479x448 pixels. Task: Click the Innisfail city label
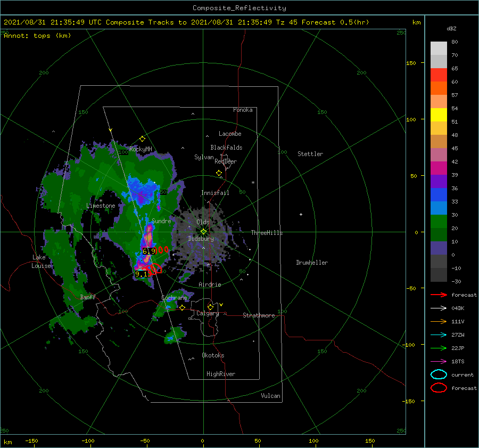(x=215, y=193)
